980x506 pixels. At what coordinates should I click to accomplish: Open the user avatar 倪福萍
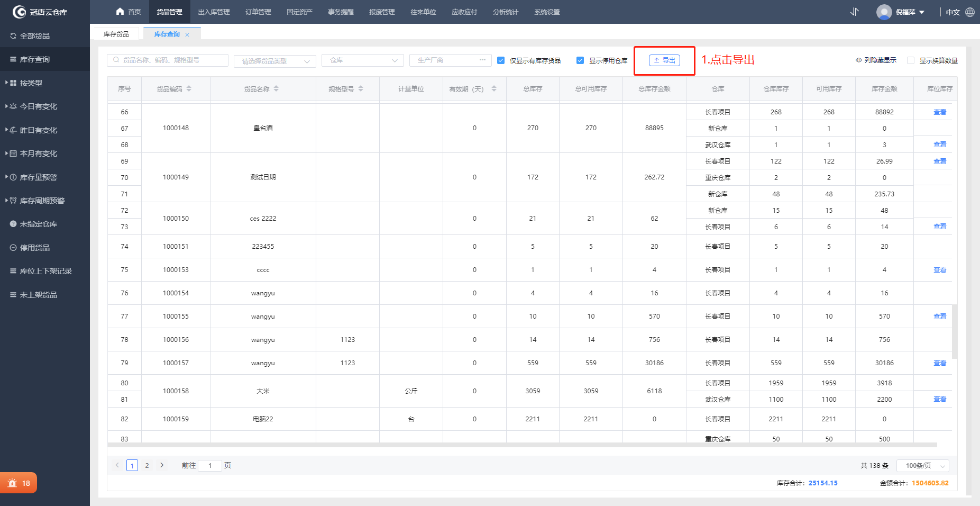[x=884, y=12]
